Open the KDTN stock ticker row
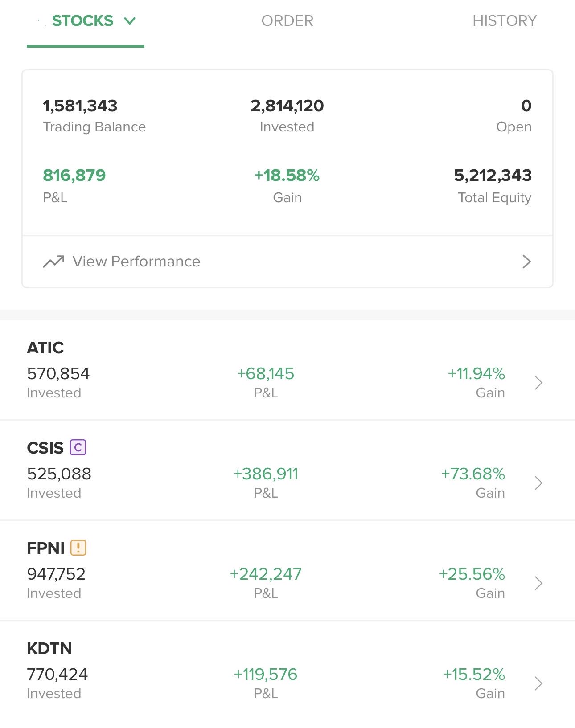Screen dimensions: 575x728 pos(49,648)
